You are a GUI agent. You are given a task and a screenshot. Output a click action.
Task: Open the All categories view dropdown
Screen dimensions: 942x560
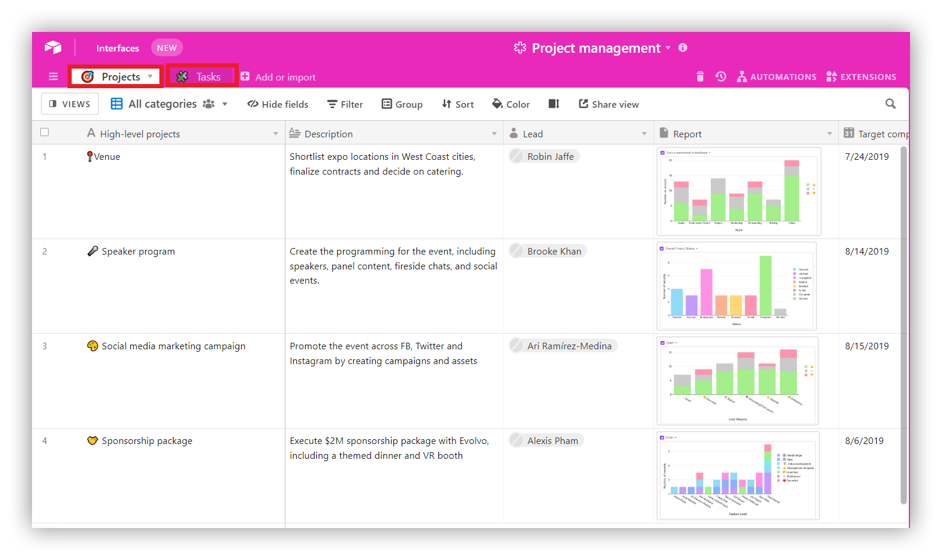(x=225, y=104)
